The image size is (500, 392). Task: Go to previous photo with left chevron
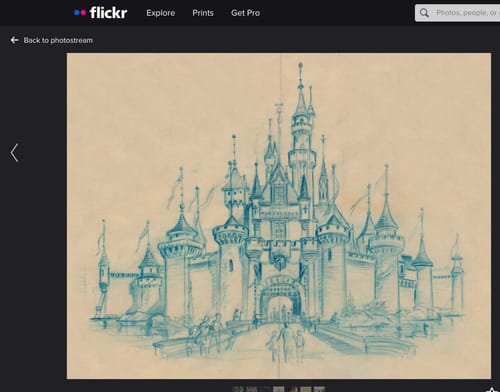pyautogui.click(x=14, y=153)
